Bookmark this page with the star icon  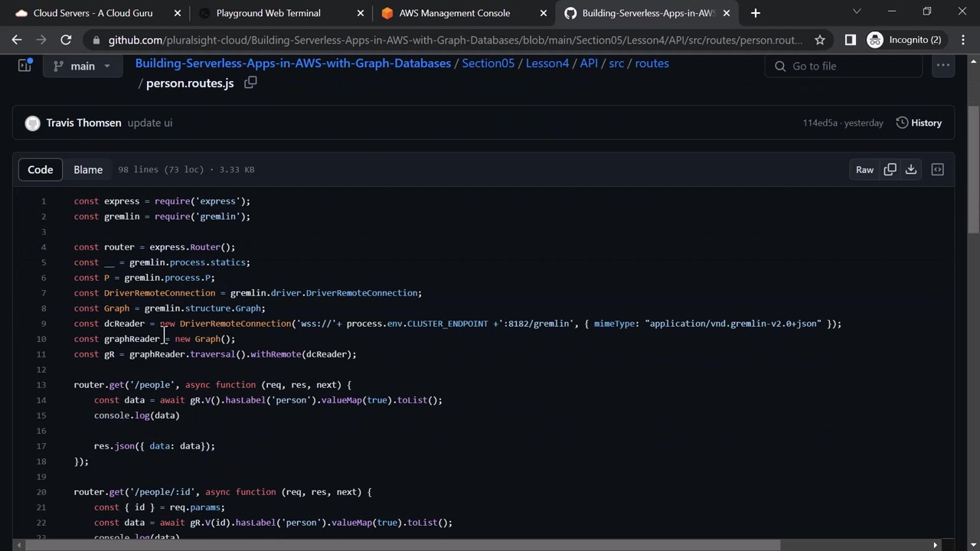pos(820,40)
